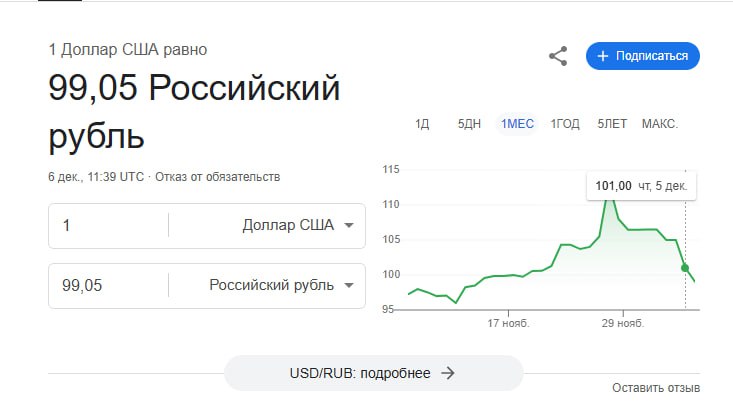Switch to the 5ЛЕТ chart range
The image size is (733, 416).
[612, 124]
